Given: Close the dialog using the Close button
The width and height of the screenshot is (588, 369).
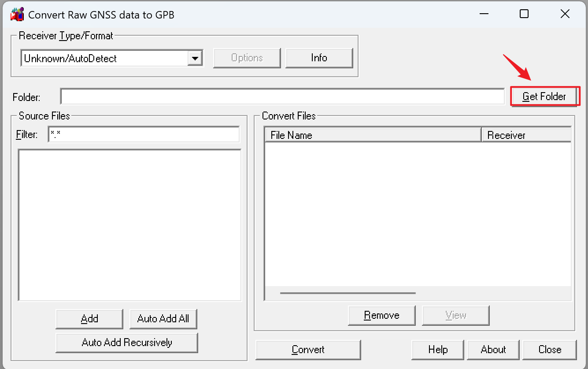Looking at the screenshot, I should click(x=550, y=350).
